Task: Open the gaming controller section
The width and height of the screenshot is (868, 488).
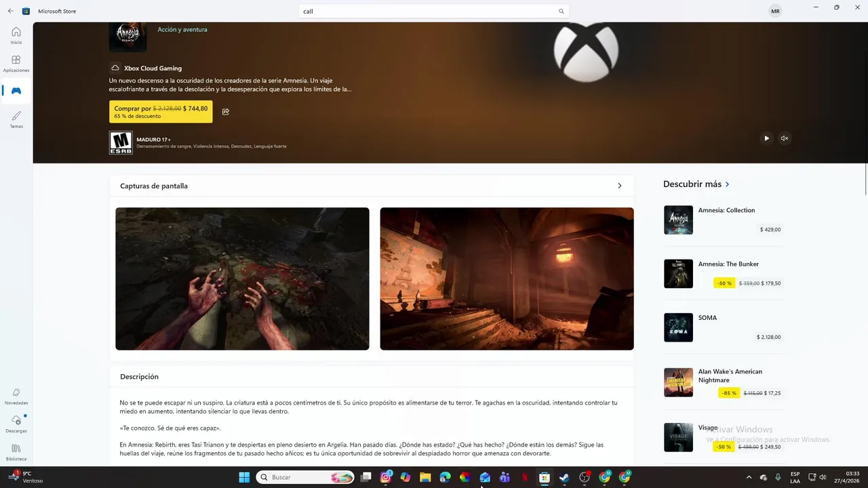Action: point(16,91)
